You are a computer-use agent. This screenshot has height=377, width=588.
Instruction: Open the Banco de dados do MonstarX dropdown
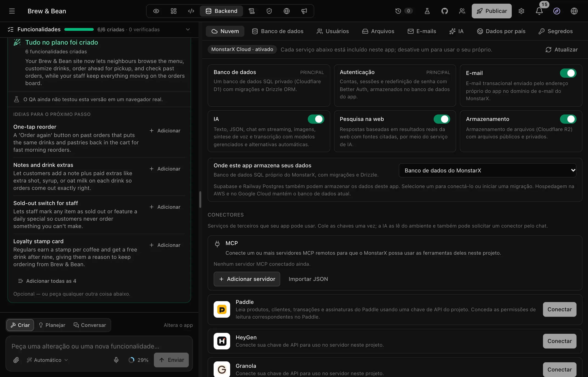pos(487,170)
